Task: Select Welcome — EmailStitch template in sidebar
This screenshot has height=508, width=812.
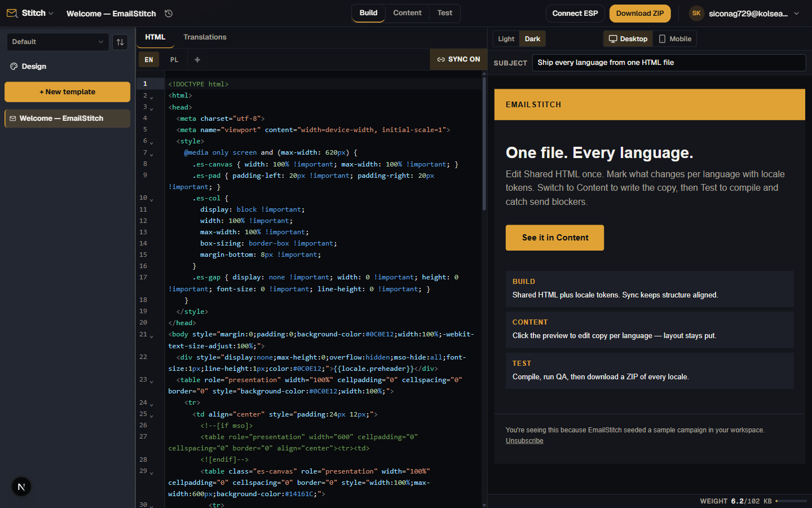Action: 67,119
